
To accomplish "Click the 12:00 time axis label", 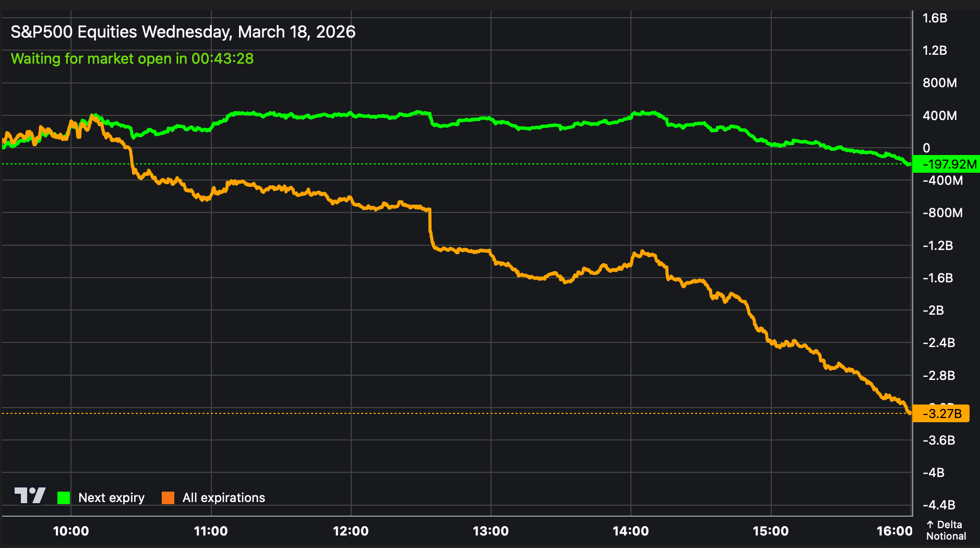I will 351,531.
